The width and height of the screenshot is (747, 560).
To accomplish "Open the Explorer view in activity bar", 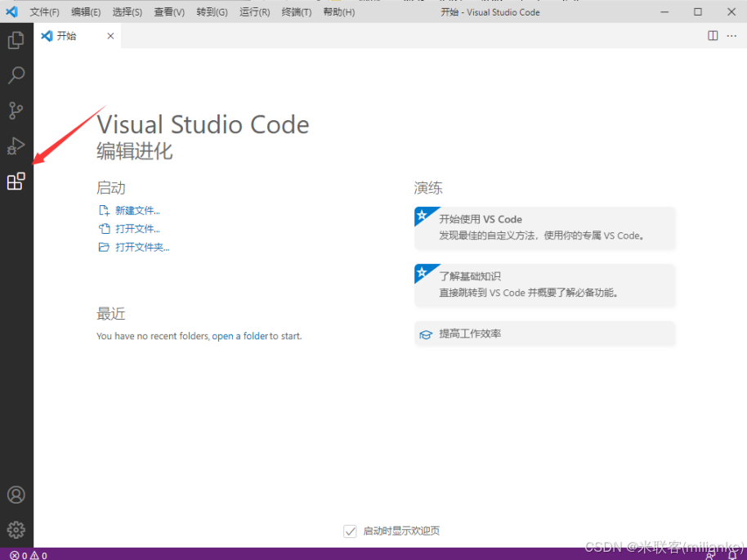I will tap(16, 40).
